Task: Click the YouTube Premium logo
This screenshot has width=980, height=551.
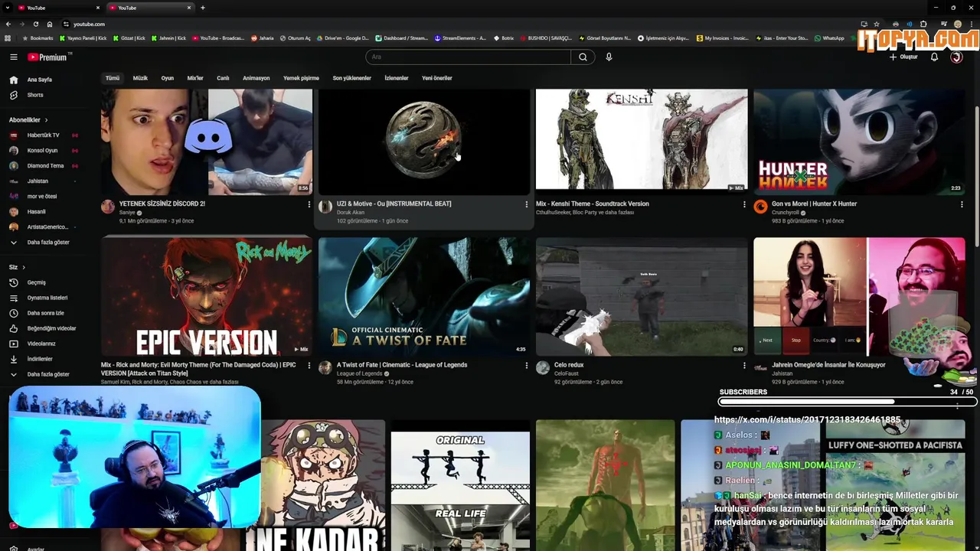Action: coord(49,57)
